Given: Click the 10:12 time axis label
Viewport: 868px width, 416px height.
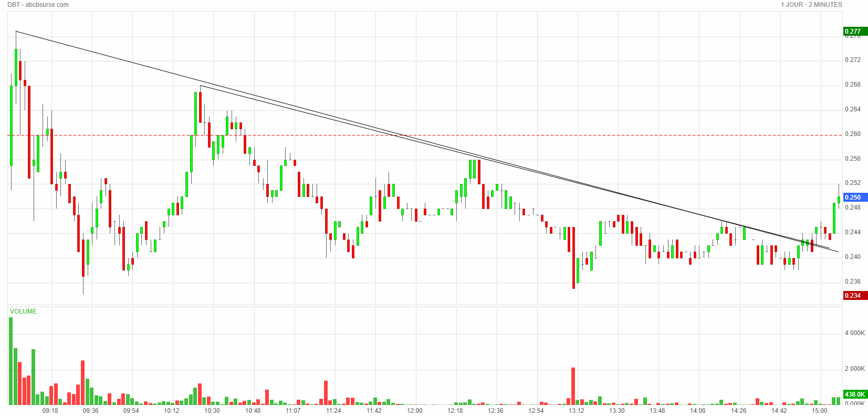Looking at the screenshot, I should (x=172, y=411).
